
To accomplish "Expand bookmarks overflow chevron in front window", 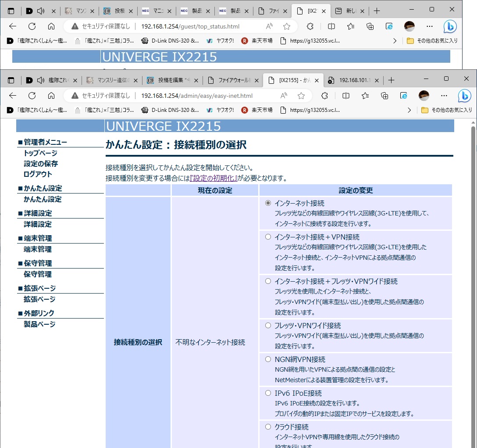I will click(409, 110).
